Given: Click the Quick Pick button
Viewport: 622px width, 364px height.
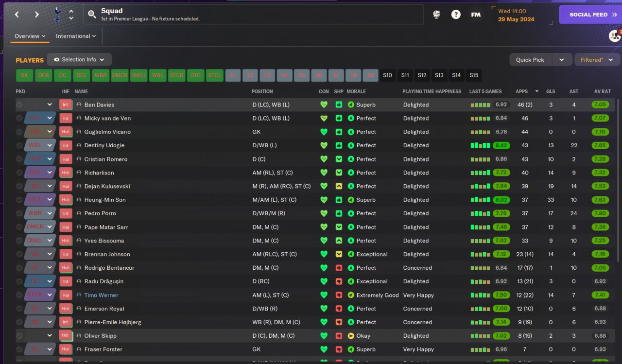Looking at the screenshot, I should (531, 60).
